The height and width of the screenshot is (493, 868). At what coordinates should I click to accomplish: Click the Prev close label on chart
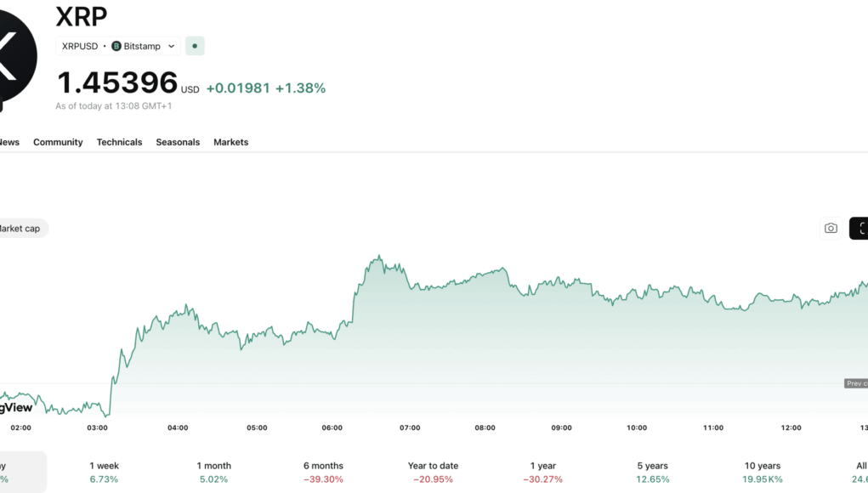[855, 383]
